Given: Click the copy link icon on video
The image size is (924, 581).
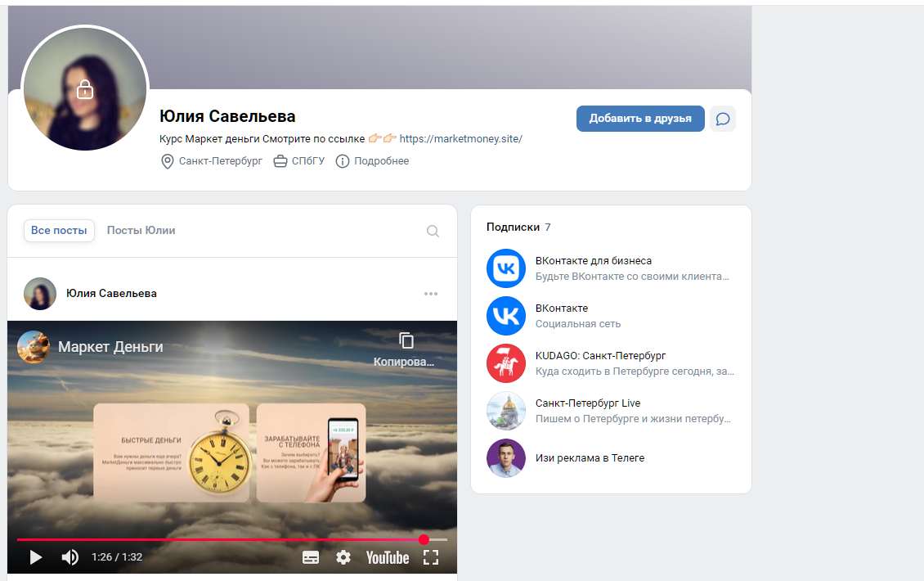Looking at the screenshot, I should click(x=406, y=340).
